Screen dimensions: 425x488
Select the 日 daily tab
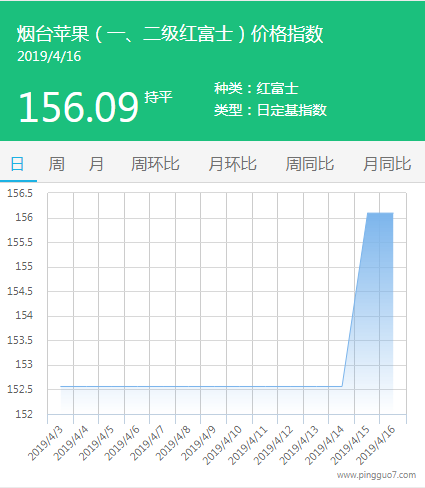[17, 164]
